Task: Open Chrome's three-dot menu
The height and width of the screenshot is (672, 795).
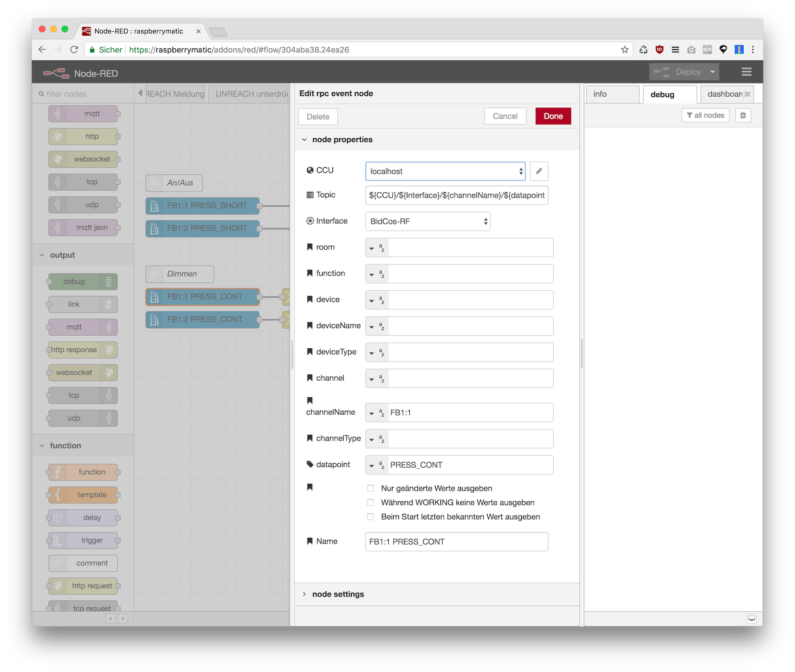Action: click(753, 50)
